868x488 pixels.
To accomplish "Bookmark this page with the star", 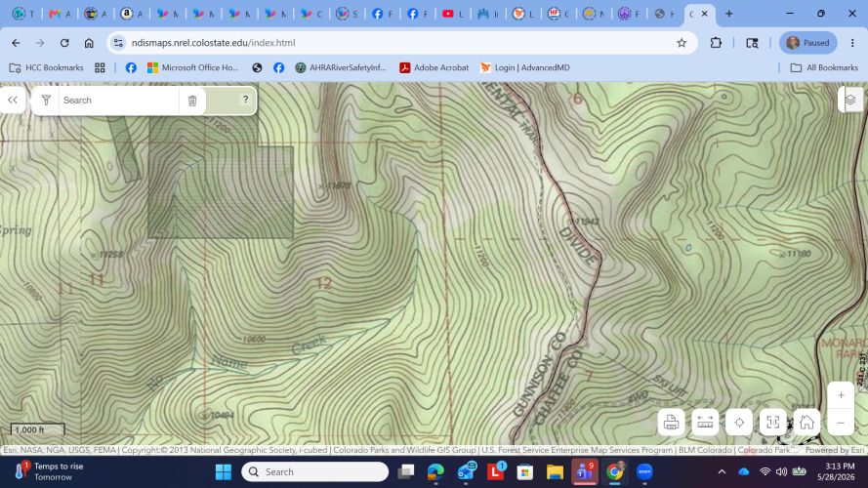I will (682, 43).
